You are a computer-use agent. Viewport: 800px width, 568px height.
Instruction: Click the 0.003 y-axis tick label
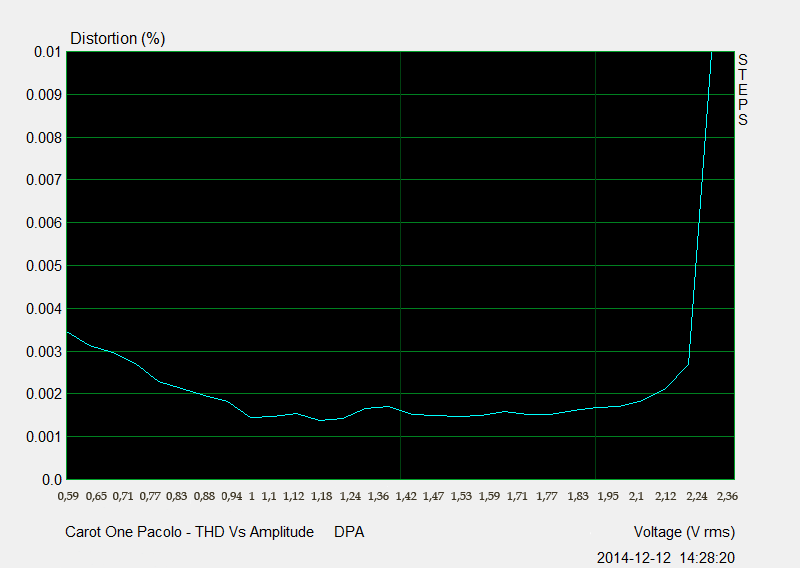pyautogui.click(x=43, y=352)
